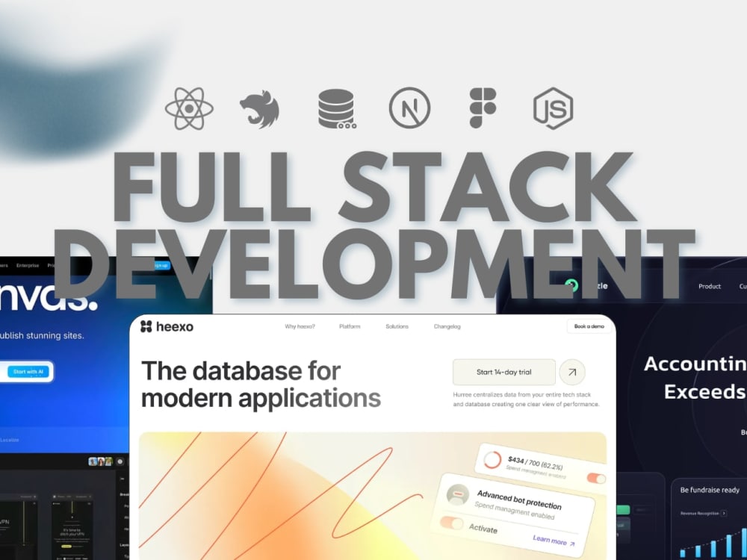The image size is (747, 560).
Task: Click the 'Revenue Recognition' chevron on dark site
Action: click(x=724, y=514)
